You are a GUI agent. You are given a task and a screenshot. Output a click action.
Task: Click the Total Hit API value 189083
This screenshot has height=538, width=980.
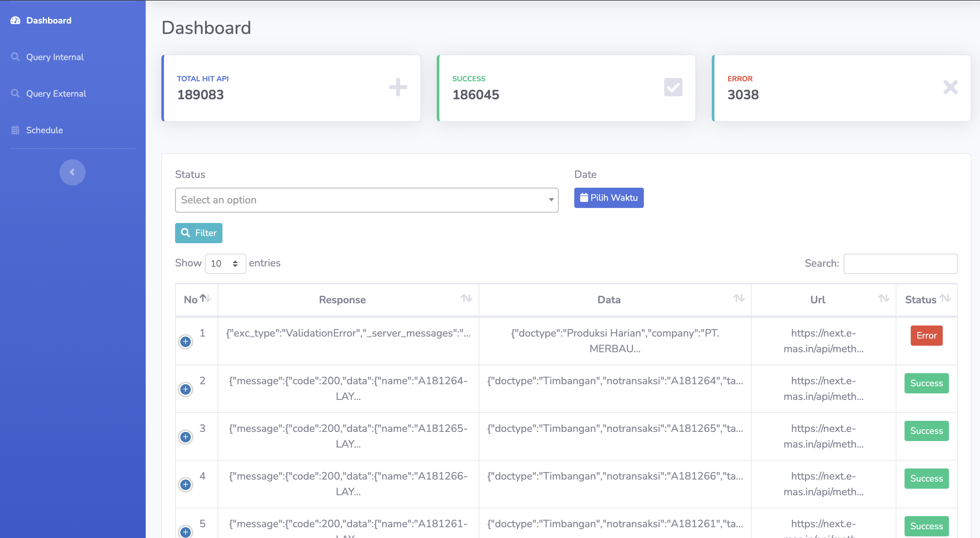click(201, 95)
